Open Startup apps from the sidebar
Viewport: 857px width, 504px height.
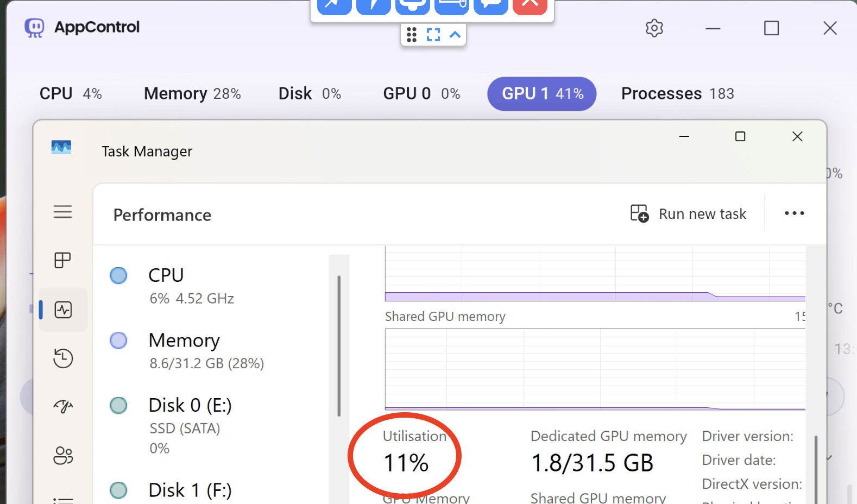63,406
